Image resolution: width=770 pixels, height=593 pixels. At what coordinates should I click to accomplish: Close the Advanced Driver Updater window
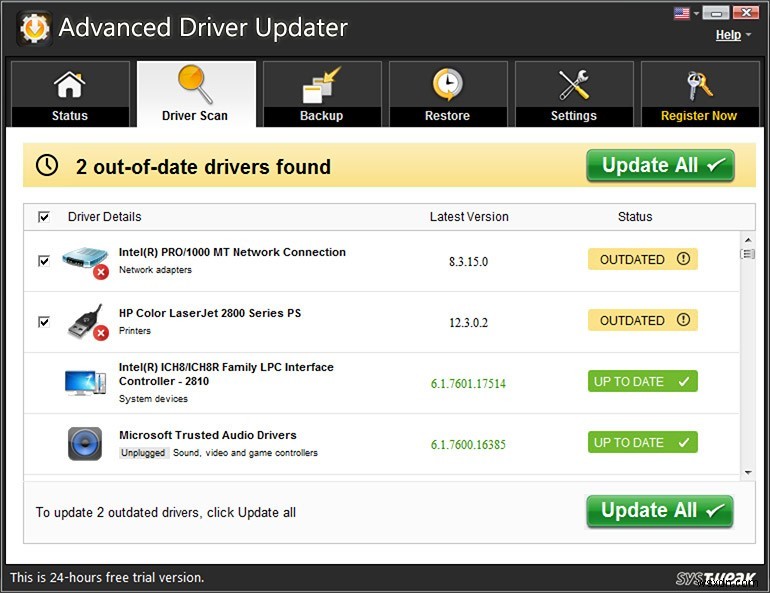pyautogui.click(x=745, y=13)
